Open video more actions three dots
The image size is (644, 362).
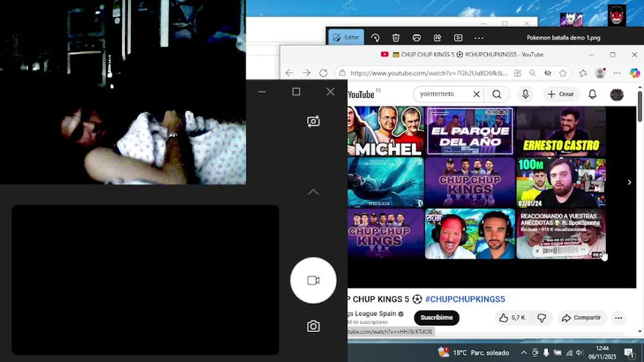tap(618, 318)
